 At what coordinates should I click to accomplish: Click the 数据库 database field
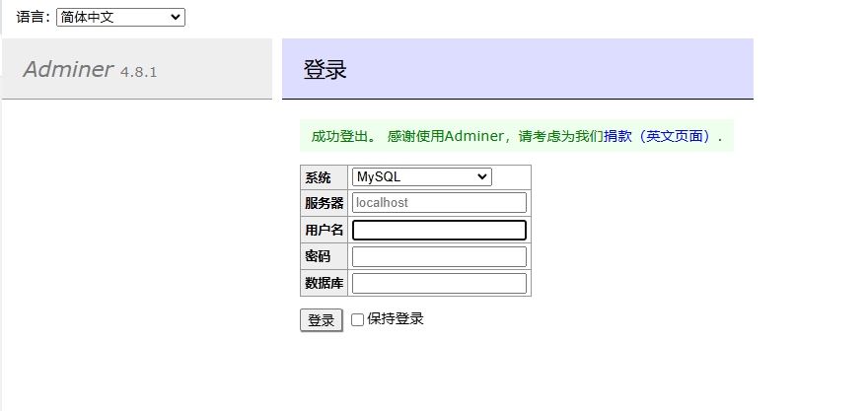tap(439, 283)
